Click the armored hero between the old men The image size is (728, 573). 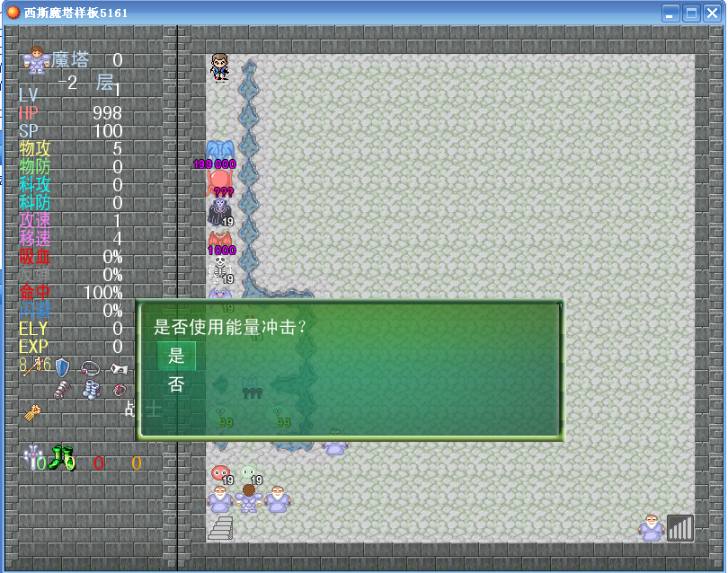pos(249,498)
